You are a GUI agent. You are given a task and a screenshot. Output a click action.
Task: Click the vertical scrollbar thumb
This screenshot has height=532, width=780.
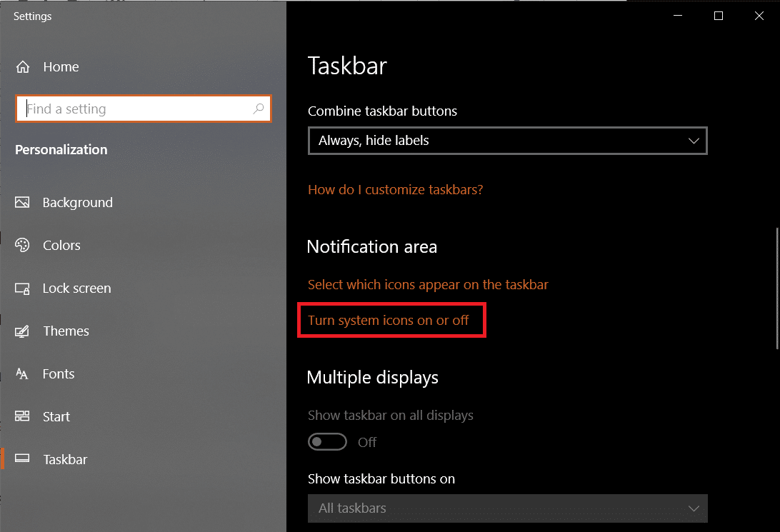click(x=777, y=288)
